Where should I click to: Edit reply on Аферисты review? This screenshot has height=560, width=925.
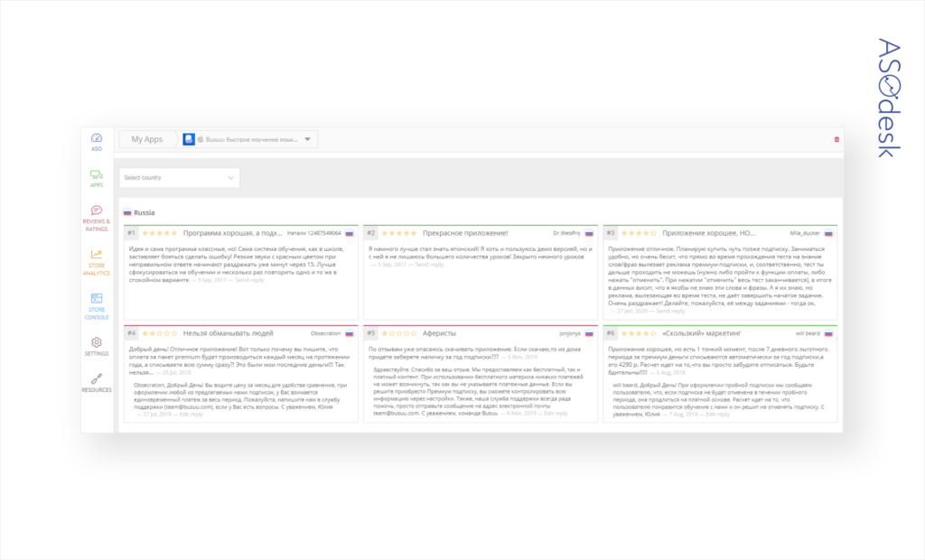tap(556, 413)
